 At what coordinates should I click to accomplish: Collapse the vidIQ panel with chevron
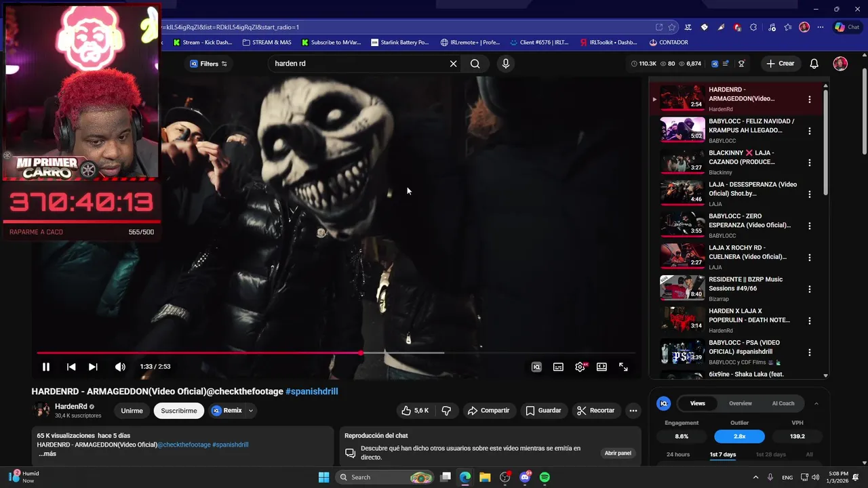(x=816, y=403)
